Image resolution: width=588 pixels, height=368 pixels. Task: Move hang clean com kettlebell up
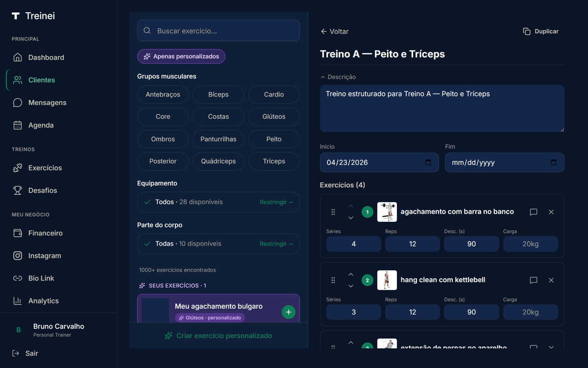350,274
